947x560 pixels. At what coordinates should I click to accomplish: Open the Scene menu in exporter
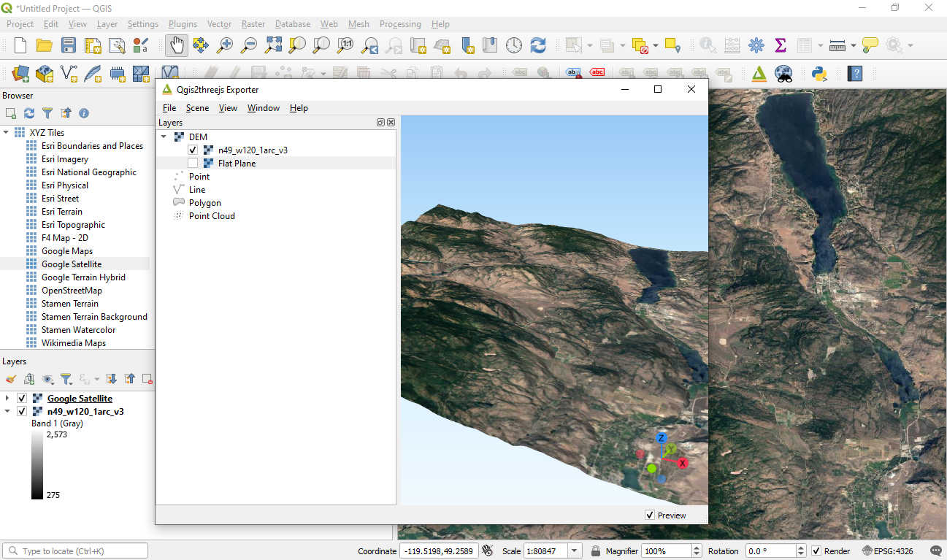coord(197,108)
